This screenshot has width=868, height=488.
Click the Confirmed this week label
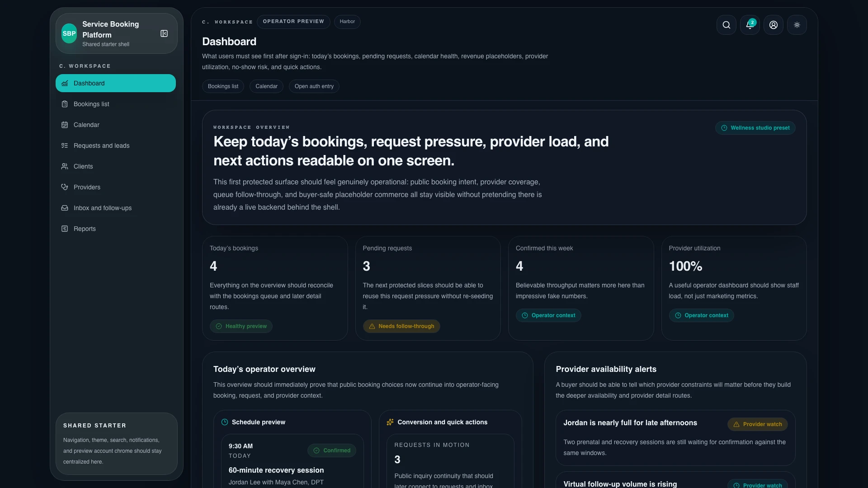(544, 248)
